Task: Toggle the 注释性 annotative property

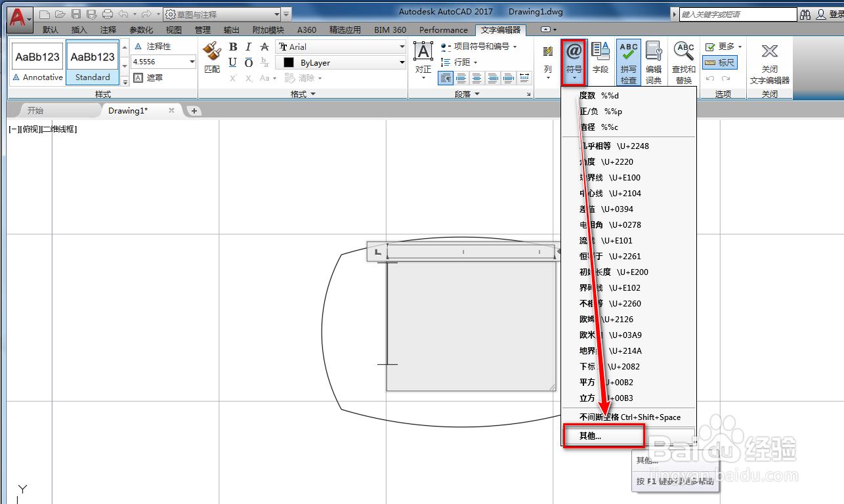Action: pyautogui.click(x=152, y=47)
